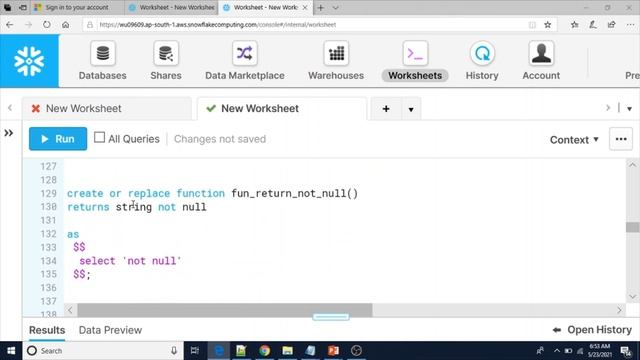This screenshot has width=640, height=360.
Task: Open the browser share icon
Action: 611,25
